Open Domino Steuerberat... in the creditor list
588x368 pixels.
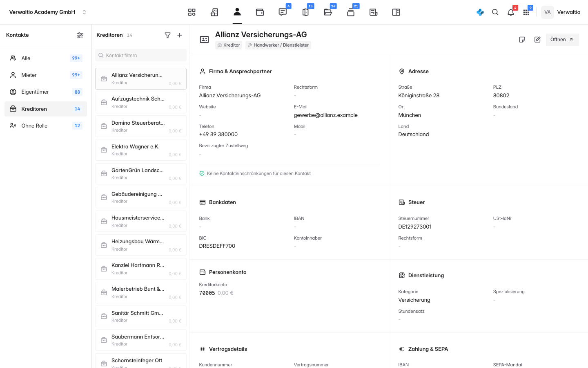point(141,126)
